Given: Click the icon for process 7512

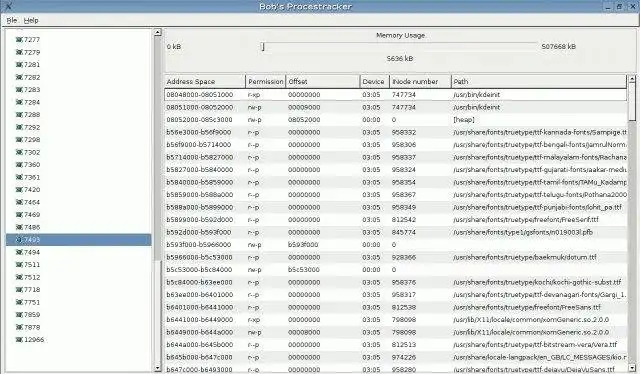Looking at the screenshot, I should coord(19,277).
